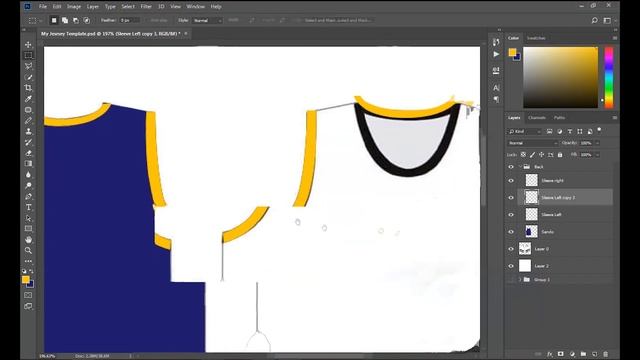Select the Hand tool

click(28, 240)
